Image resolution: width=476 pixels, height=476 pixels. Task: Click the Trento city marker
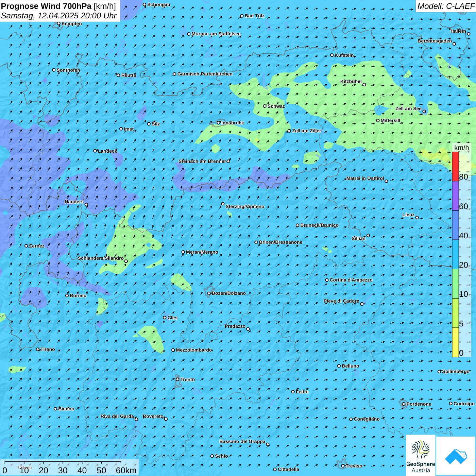[177, 379]
